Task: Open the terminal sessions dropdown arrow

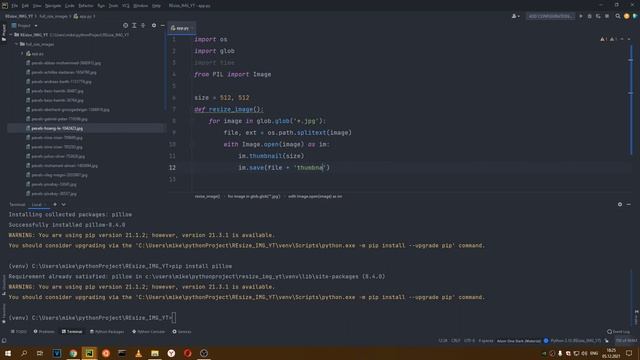Action: coord(64,204)
